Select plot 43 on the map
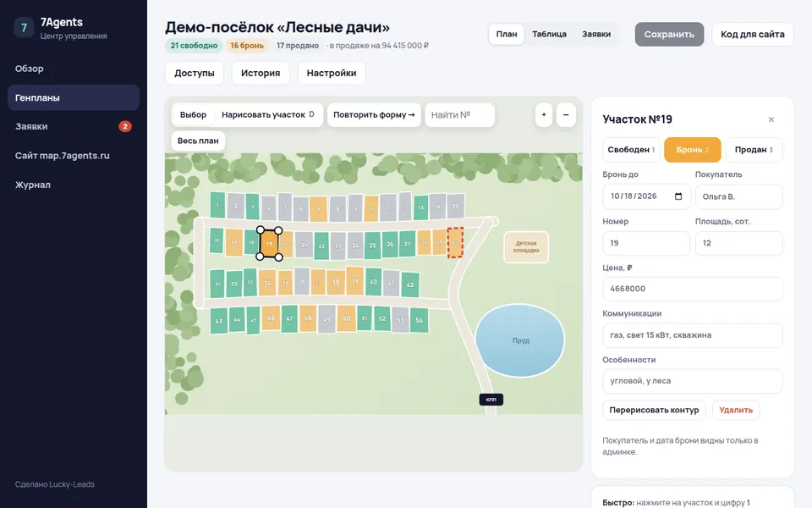812x508 pixels. (x=218, y=321)
